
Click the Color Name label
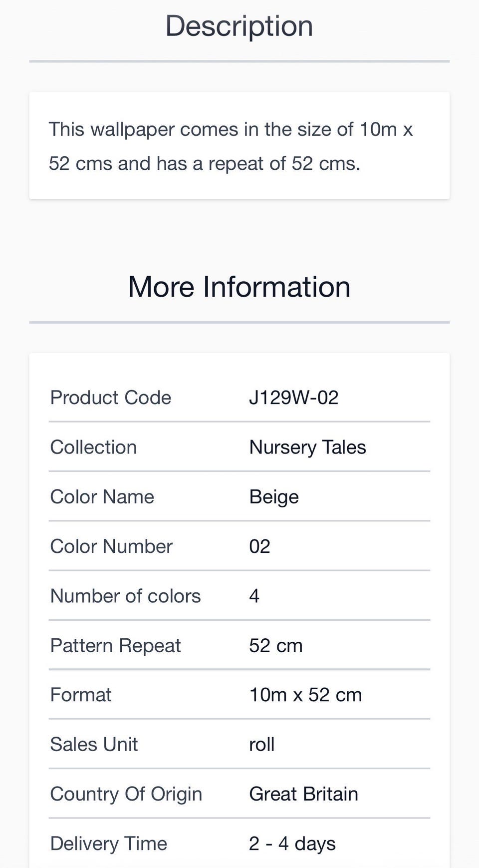coord(102,496)
